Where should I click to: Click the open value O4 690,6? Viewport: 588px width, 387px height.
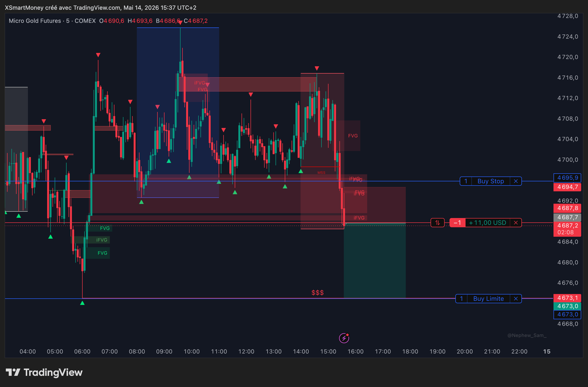coord(112,21)
